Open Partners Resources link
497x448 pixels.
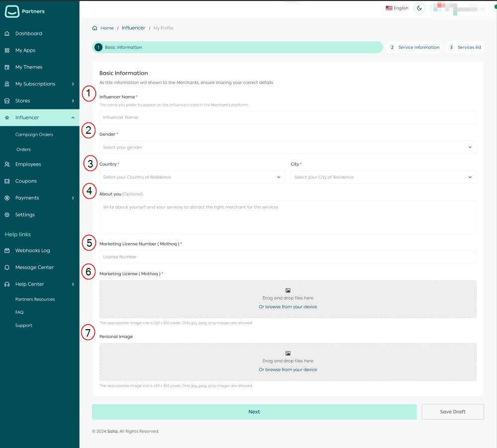pos(35,299)
